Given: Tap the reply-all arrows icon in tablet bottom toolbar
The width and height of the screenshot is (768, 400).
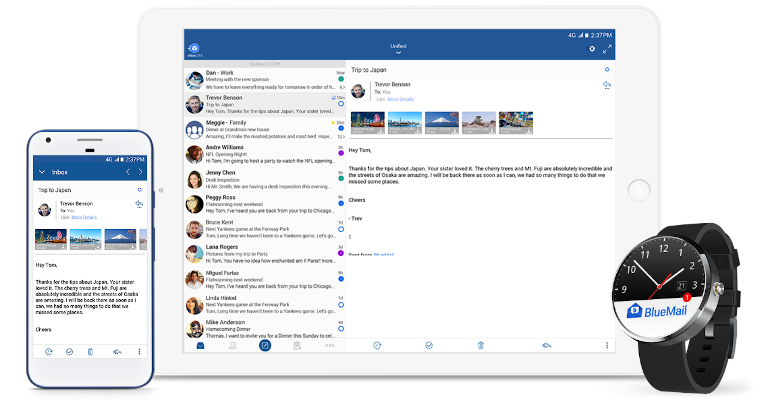Looking at the screenshot, I should coord(547,346).
